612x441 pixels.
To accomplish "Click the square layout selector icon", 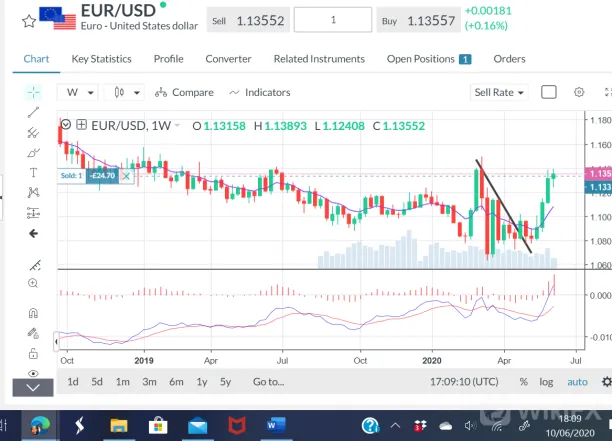I will [549, 92].
